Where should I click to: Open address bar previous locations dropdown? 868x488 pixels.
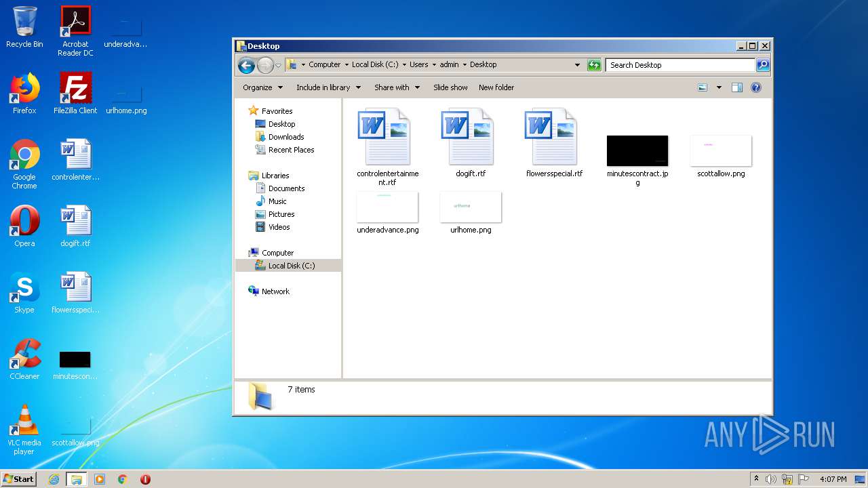[x=577, y=65]
